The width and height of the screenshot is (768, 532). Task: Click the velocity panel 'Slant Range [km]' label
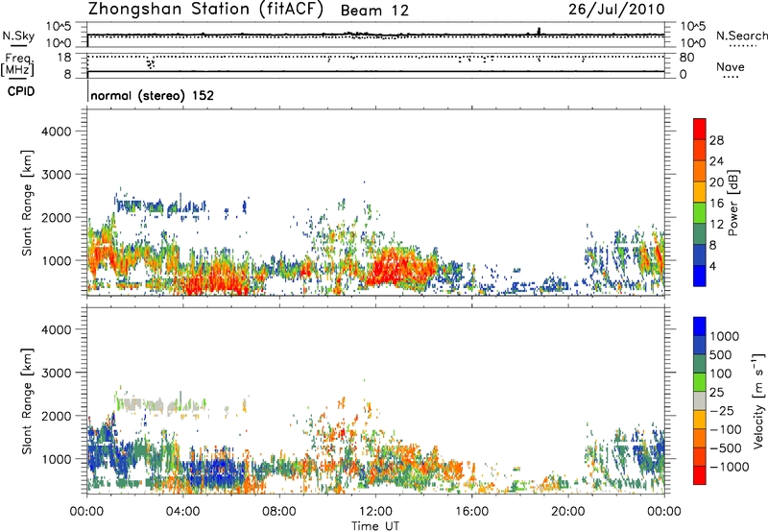coord(27,401)
